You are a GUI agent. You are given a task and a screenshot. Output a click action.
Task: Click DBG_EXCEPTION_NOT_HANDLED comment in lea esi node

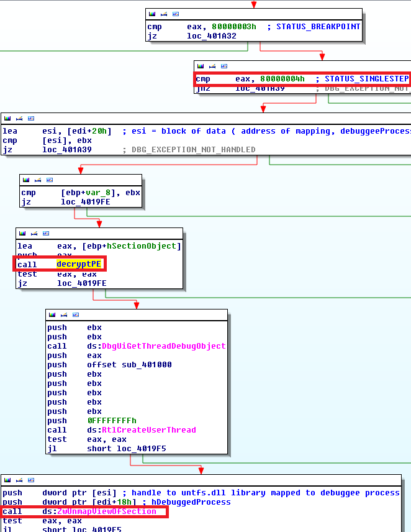[x=189, y=150]
